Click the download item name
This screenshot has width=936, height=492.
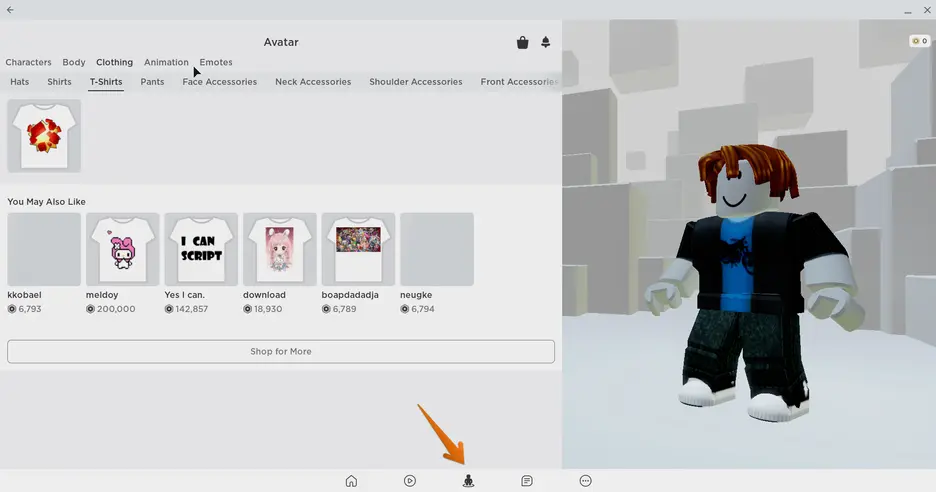[264, 295]
